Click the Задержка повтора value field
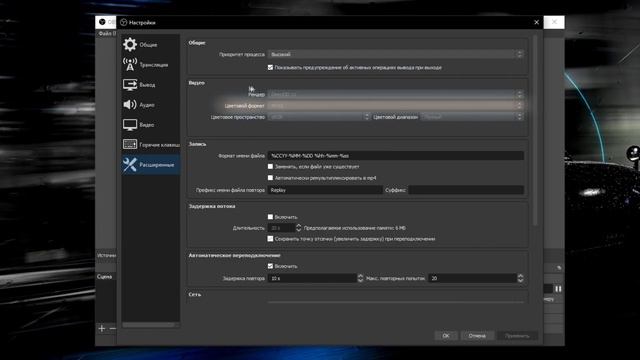640x360 pixels. click(312, 278)
